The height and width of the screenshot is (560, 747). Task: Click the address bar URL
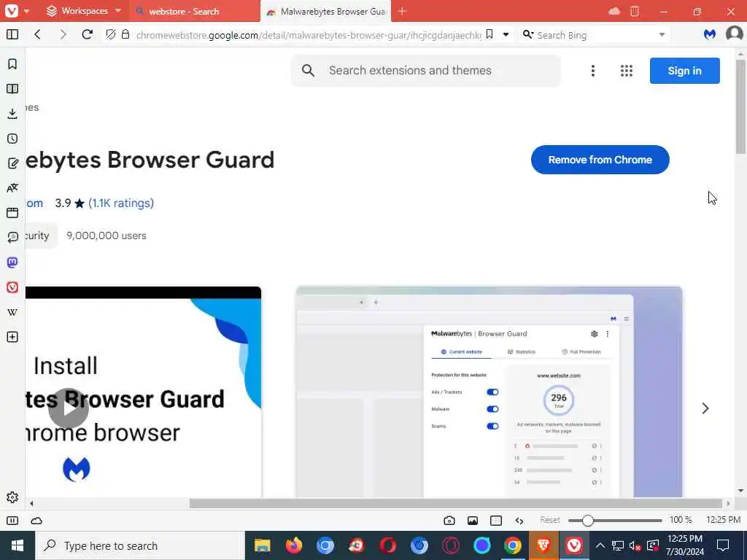(x=309, y=35)
